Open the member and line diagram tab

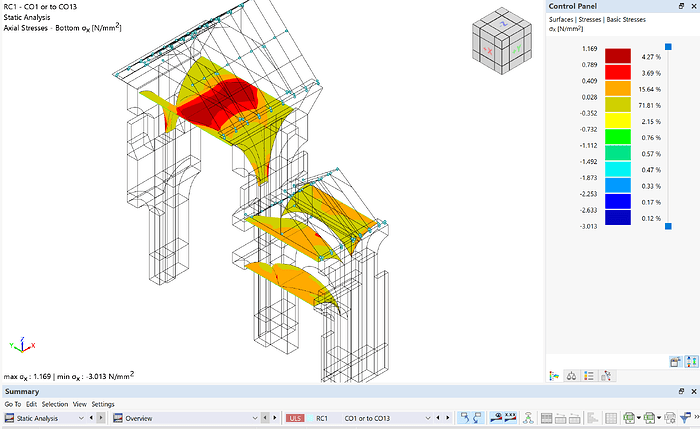(606, 376)
